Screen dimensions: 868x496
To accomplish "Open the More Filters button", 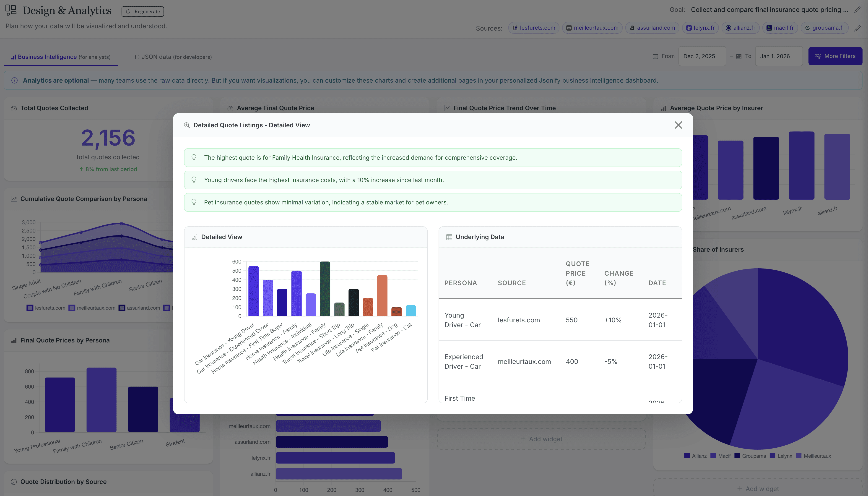I will (x=835, y=56).
